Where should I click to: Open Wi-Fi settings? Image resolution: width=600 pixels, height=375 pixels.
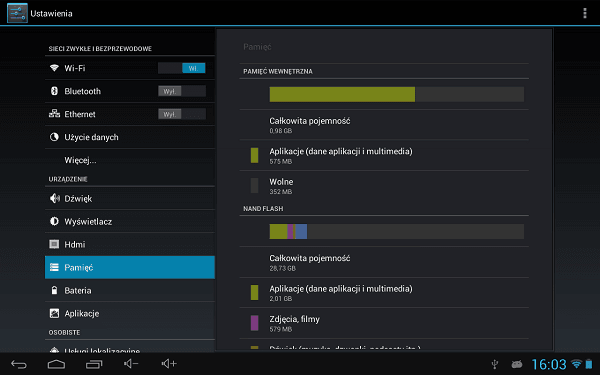(x=130, y=68)
